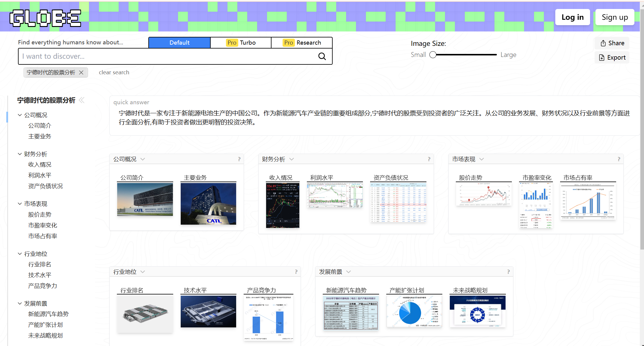644x346 pixels.
Task: Open the 股价走势 line chart thumbnail
Action: [484, 194]
